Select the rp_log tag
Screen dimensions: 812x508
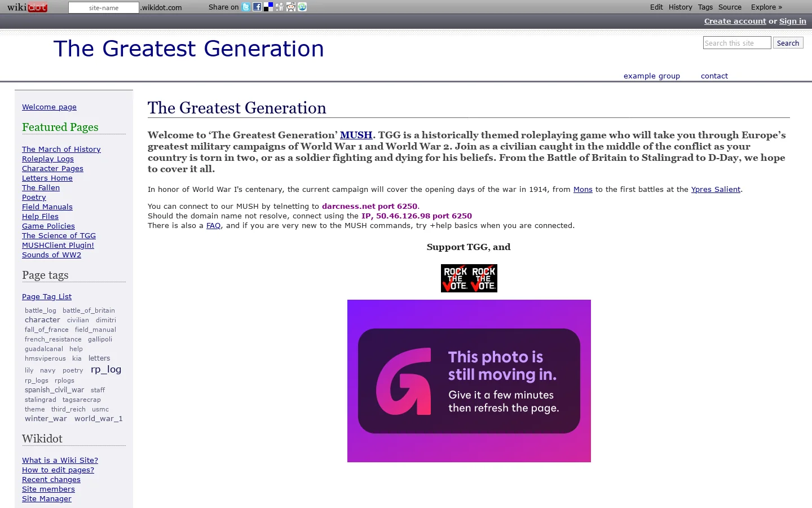(x=106, y=369)
